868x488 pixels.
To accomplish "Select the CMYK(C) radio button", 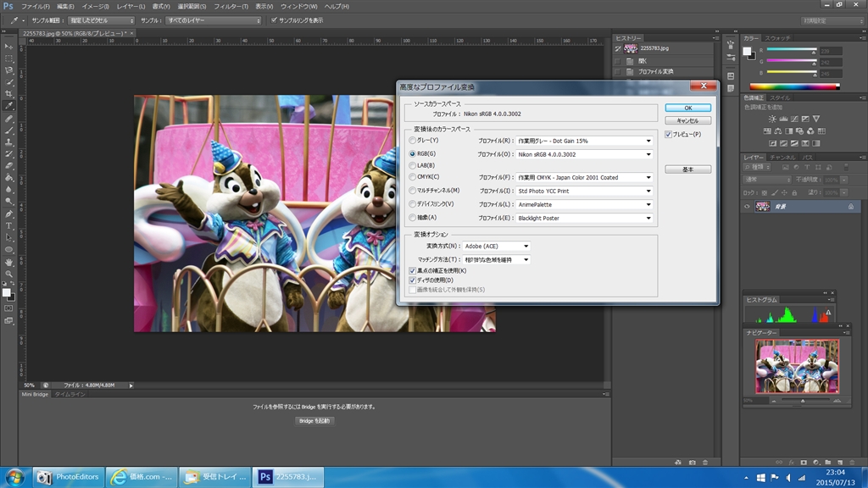I will click(413, 177).
